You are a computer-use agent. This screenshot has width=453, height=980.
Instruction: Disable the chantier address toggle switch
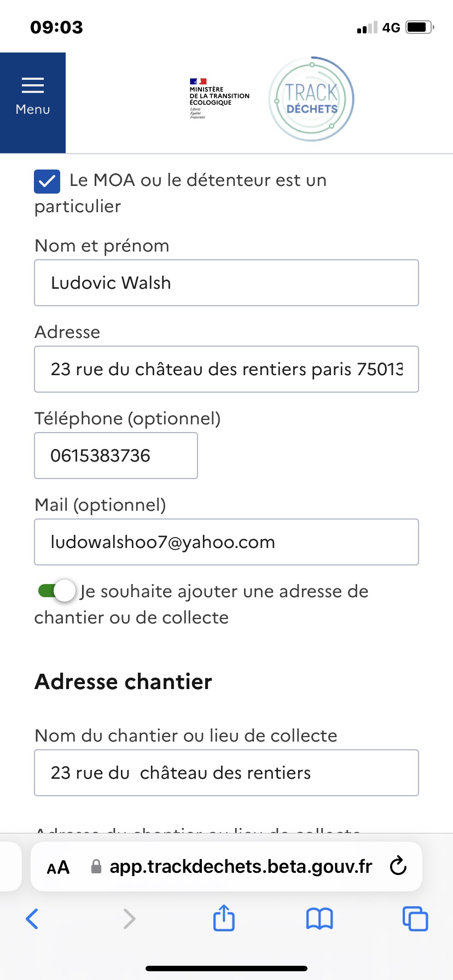(56, 591)
